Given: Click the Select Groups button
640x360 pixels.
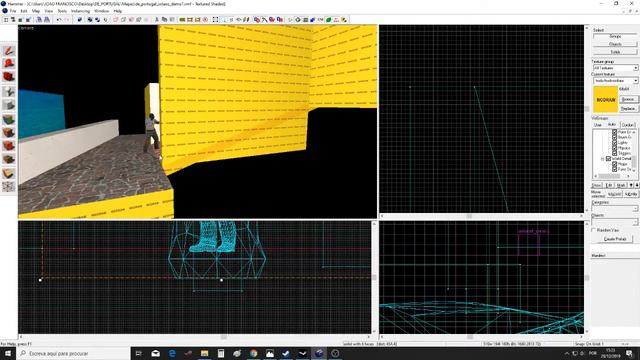Looking at the screenshot, I should pyautogui.click(x=615, y=36).
